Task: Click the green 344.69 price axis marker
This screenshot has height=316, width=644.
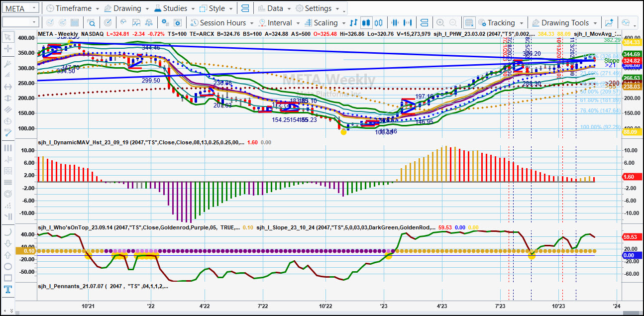Action: point(632,54)
